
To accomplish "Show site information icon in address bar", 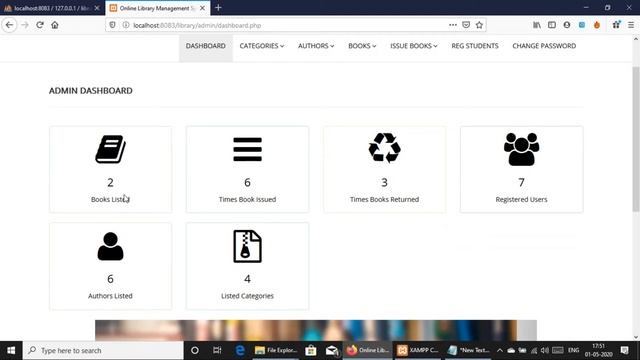I will [126, 25].
